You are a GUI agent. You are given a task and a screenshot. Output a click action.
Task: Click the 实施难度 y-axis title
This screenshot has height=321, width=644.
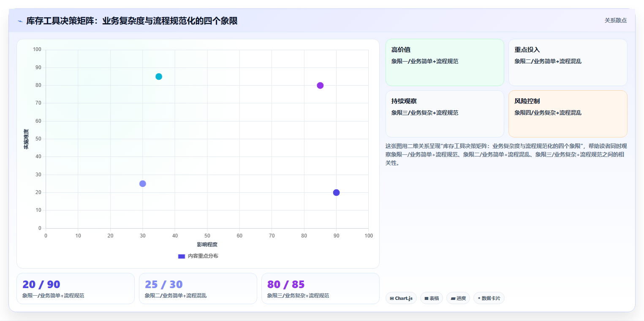point(26,139)
